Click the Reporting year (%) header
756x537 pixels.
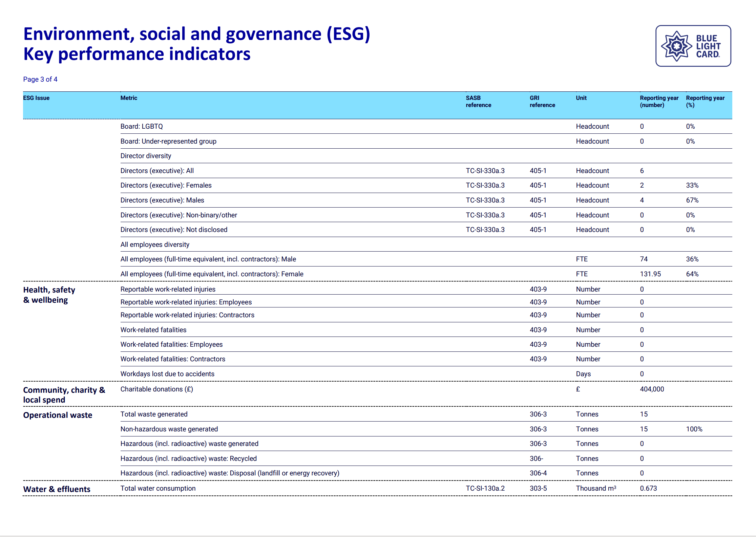pos(705,101)
